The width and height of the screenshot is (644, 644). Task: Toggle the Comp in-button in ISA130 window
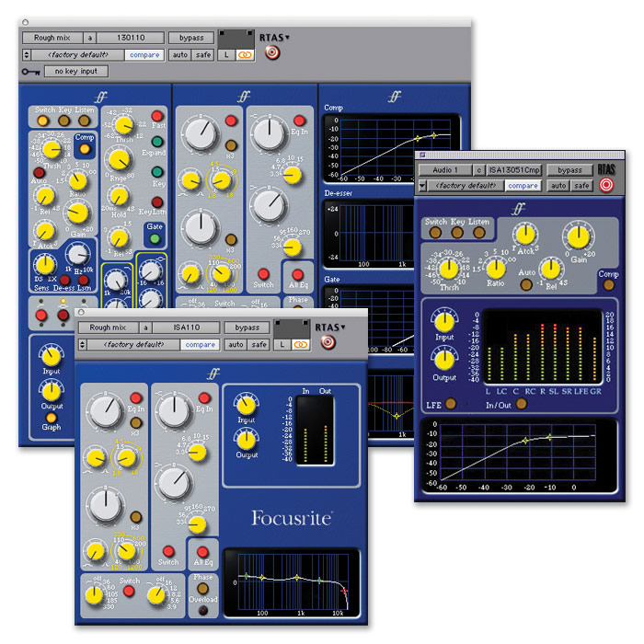[x=85, y=149]
